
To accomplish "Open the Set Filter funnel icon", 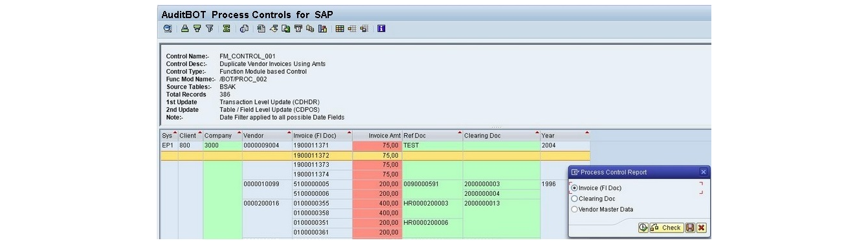I will coord(209,28).
